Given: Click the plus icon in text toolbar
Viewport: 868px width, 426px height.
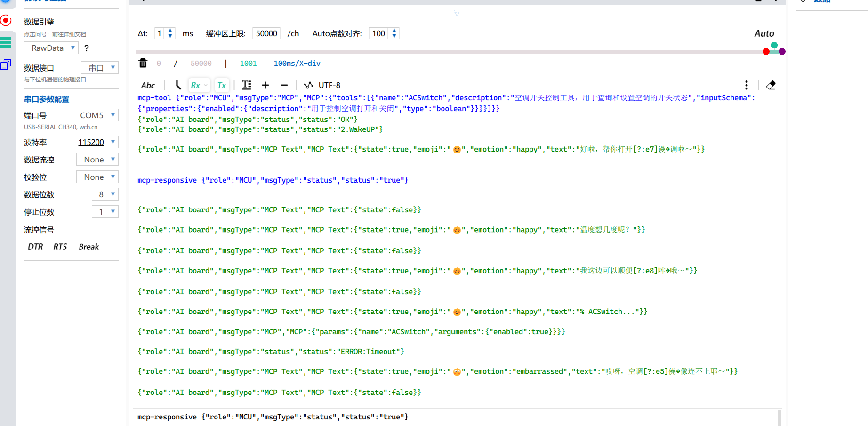Looking at the screenshot, I should click(x=265, y=85).
